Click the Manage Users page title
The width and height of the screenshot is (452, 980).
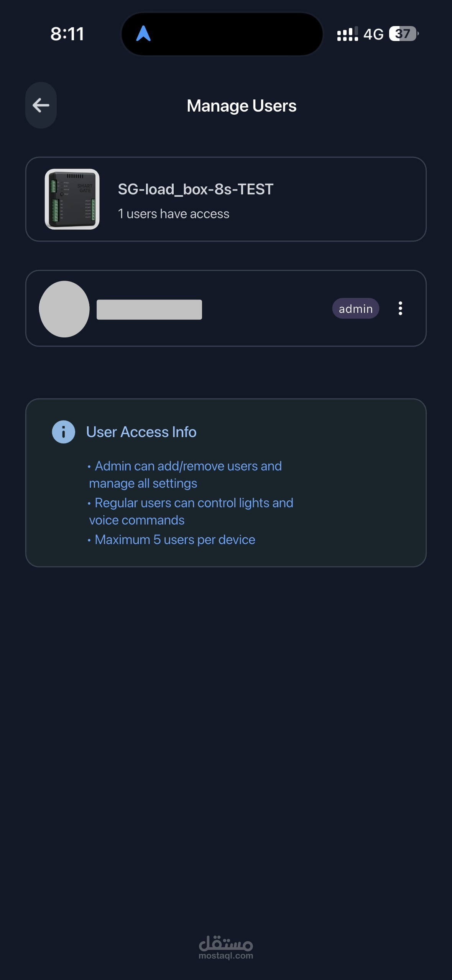pos(242,106)
